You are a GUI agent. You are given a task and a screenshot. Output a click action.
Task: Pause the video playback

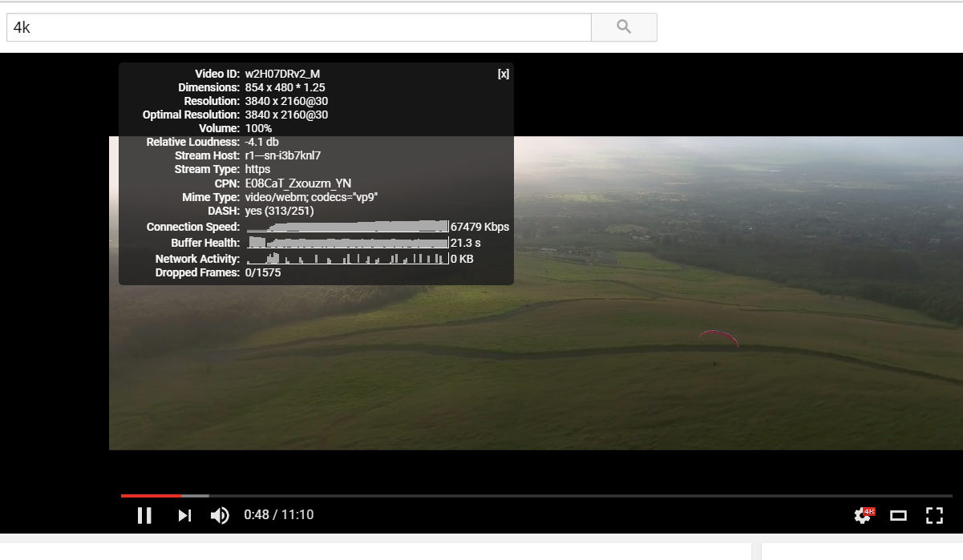(144, 515)
